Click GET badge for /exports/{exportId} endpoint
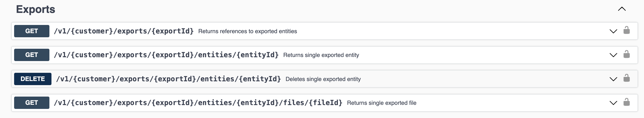 click(x=31, y=31)
